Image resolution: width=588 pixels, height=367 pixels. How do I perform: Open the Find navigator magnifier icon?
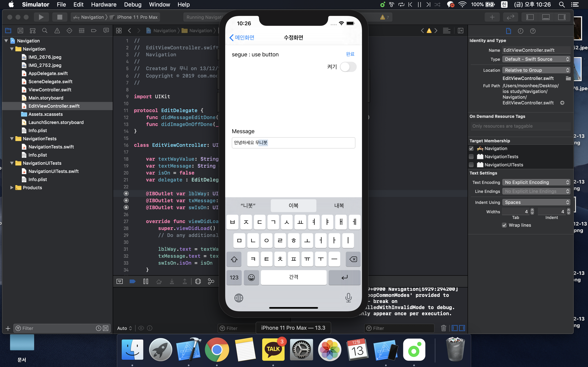pos(45,31)
